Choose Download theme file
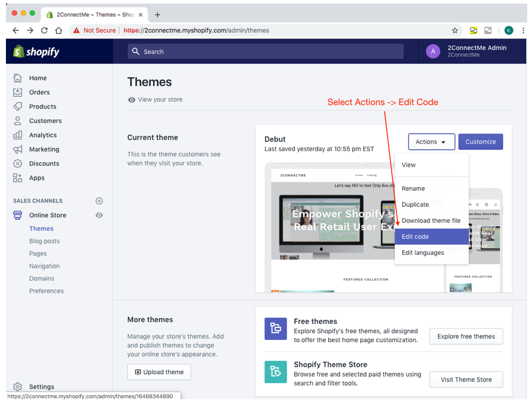 pyautogui.click(x=432, y=220)
